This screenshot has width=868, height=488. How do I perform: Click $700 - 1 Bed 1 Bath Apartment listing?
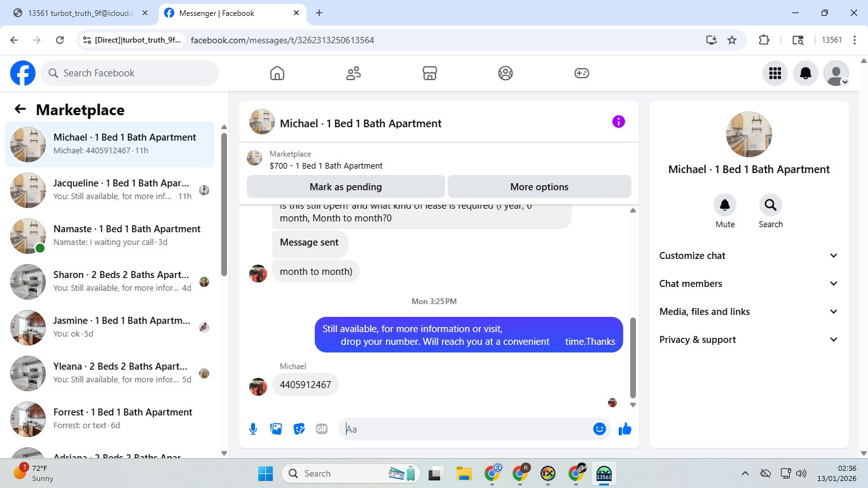click(326, 166)
